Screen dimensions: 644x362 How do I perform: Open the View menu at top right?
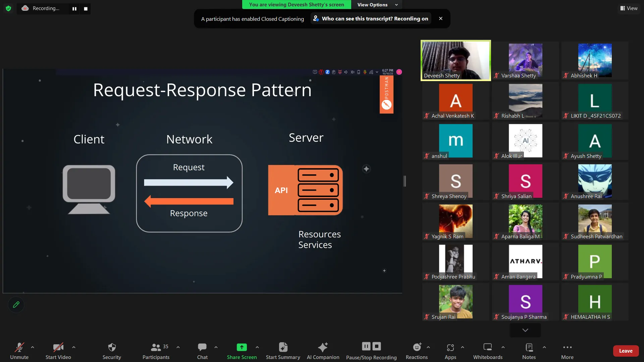pos(629,8)
